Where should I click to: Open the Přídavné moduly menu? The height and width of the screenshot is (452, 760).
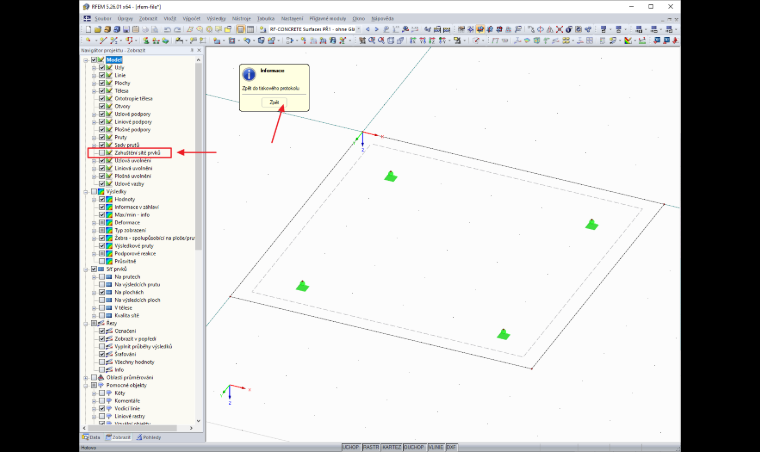[328, 18]
